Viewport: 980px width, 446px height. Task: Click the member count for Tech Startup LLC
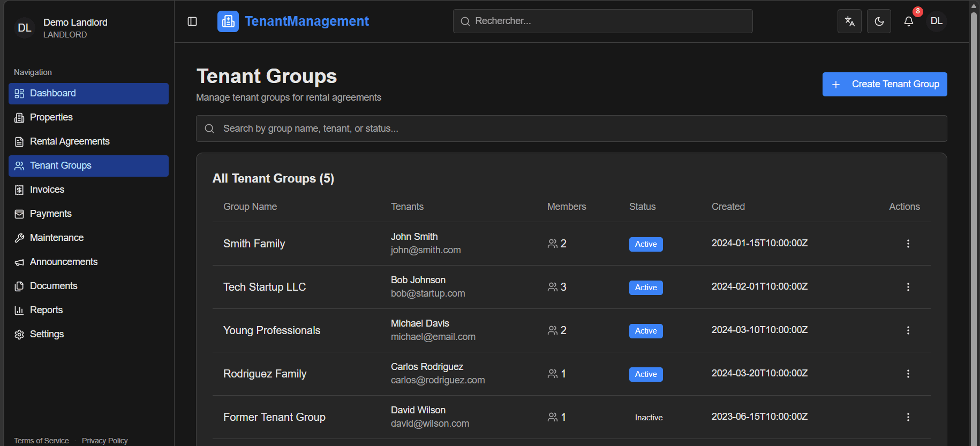(x=557, y=287)
